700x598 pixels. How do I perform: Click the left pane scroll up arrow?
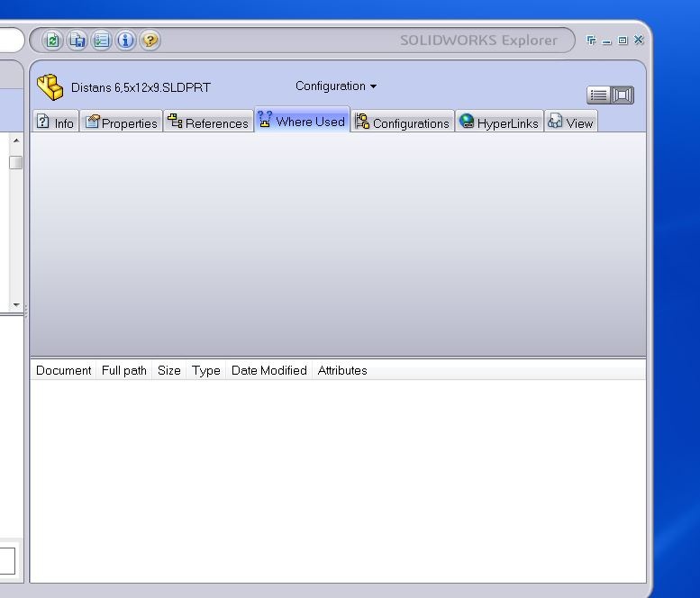click(x=16, y=140)
